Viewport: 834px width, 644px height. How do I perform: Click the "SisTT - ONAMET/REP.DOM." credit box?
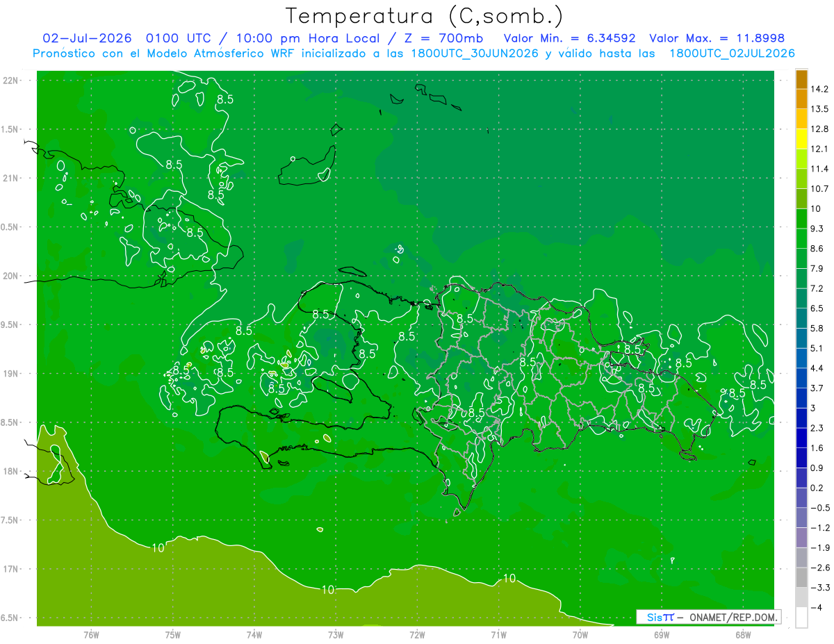click(x=709, y=617)
